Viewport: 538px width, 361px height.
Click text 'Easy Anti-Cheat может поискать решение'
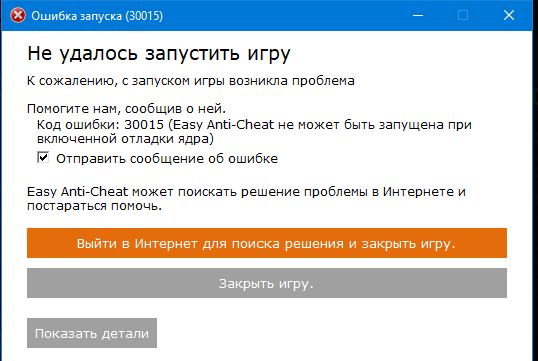pos(164,191)
